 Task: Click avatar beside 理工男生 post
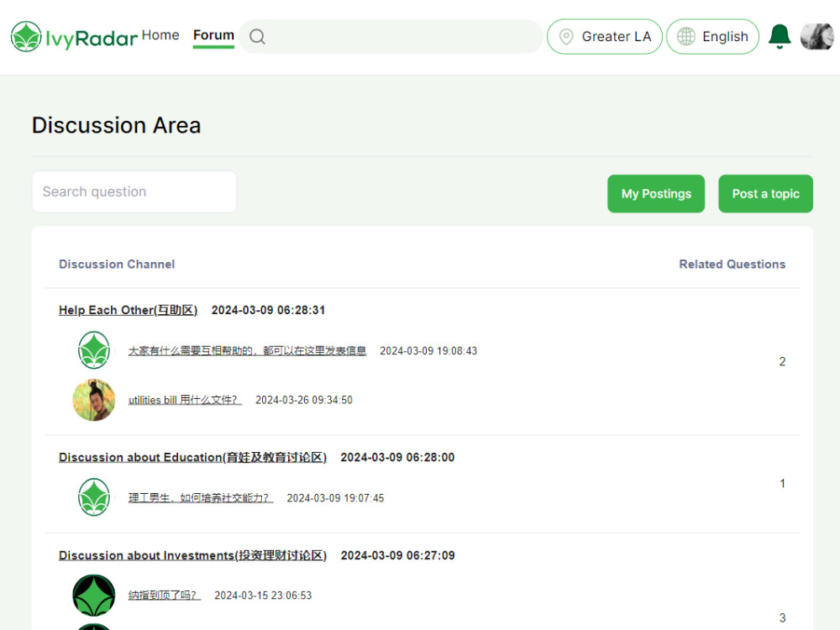pyautogui.click(x=94, y=497)
